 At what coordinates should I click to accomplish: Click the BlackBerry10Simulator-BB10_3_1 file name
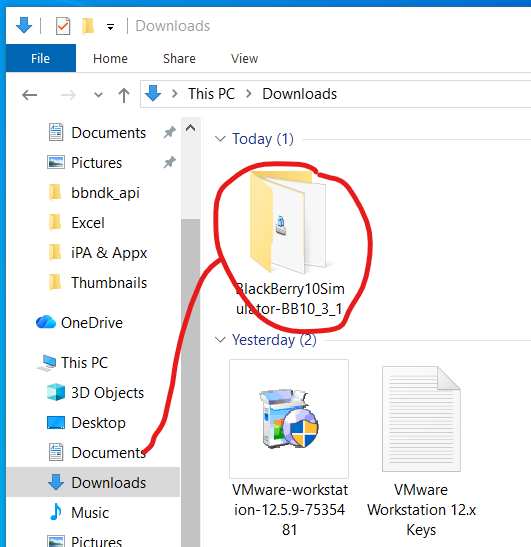pyautogui.click(x=289, y=299)
